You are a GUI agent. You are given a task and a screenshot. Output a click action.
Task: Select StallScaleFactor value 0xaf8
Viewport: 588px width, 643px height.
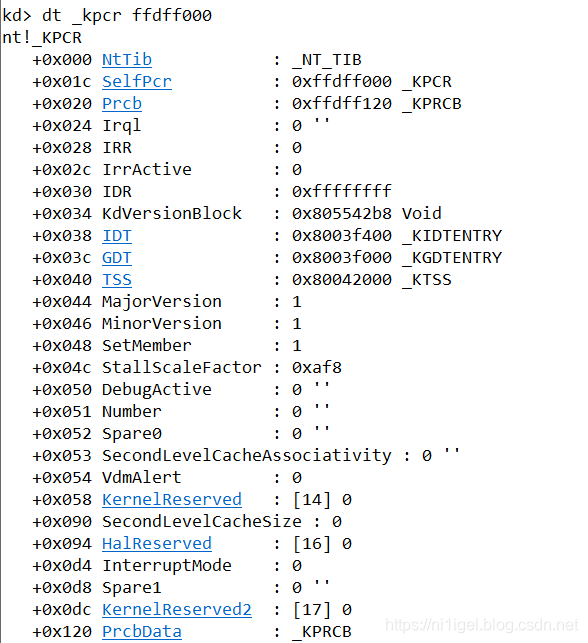tap(317, 368)
